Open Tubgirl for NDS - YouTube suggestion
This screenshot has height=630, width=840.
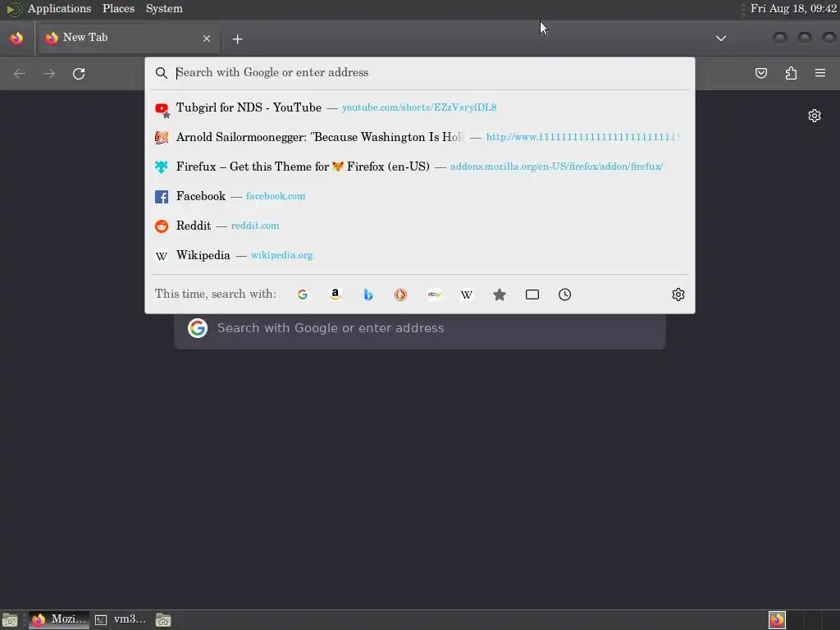coord(420,107)
